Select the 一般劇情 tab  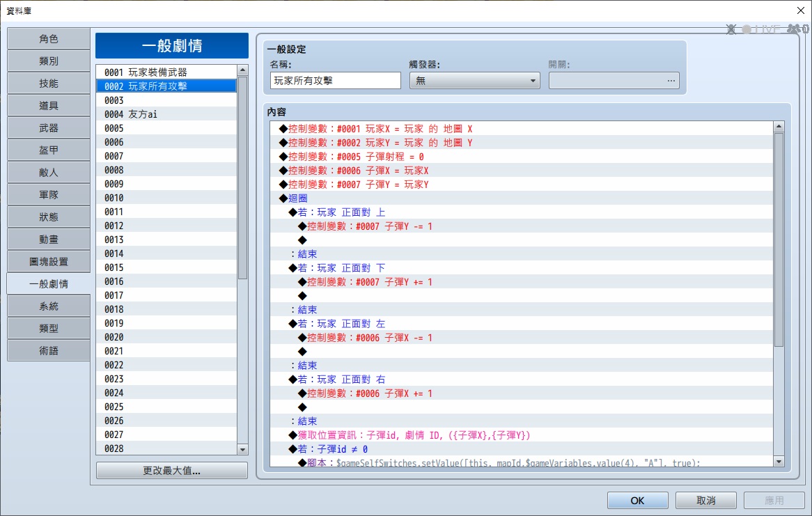pyautogui.click(x=49, y=284)
